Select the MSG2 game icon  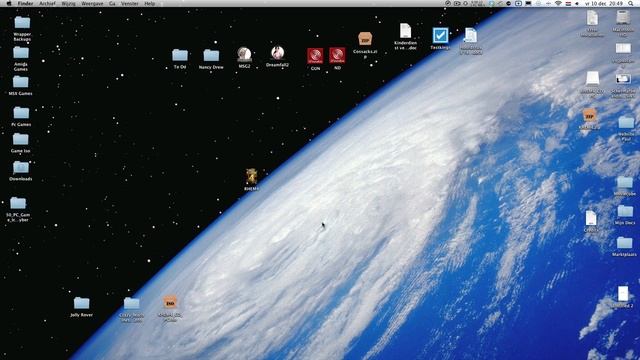244,54
